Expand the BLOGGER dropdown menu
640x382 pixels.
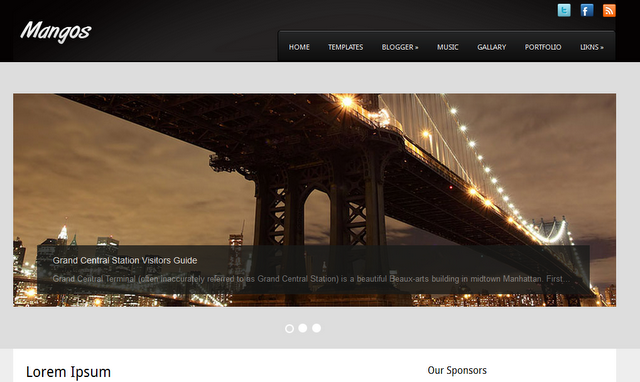pyautogui.click(x=400, y=47)
